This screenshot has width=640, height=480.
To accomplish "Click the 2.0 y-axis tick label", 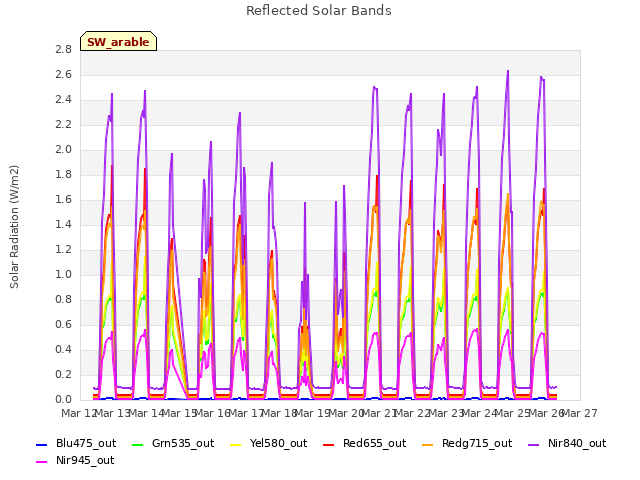I will pos(63,149).
